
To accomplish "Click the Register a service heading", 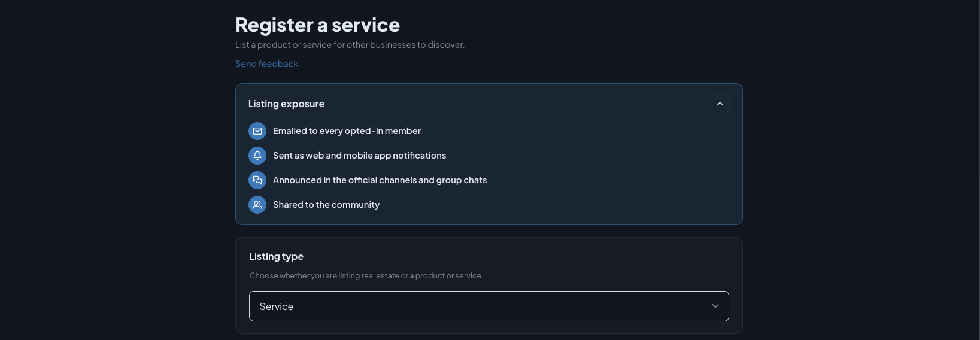I will (x=317, y=25).
